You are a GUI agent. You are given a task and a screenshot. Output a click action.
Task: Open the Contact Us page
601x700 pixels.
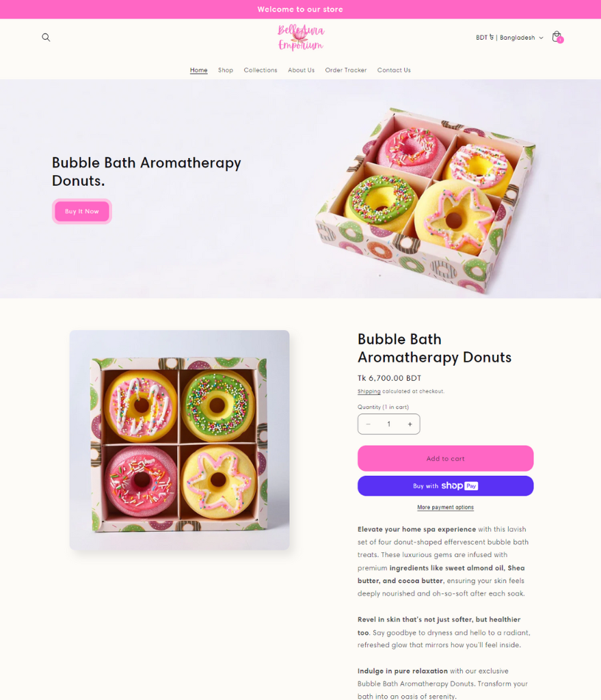(394, 70)
